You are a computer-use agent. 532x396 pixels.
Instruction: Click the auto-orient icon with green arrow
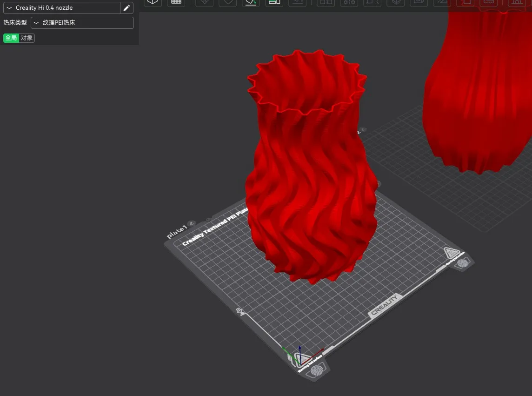[251, 2]
